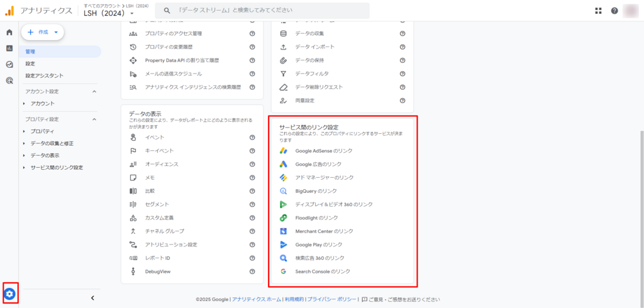644x308 pixels.
Task: Click the Display & Video 360 icon
Action: click(x=283, y=204)
